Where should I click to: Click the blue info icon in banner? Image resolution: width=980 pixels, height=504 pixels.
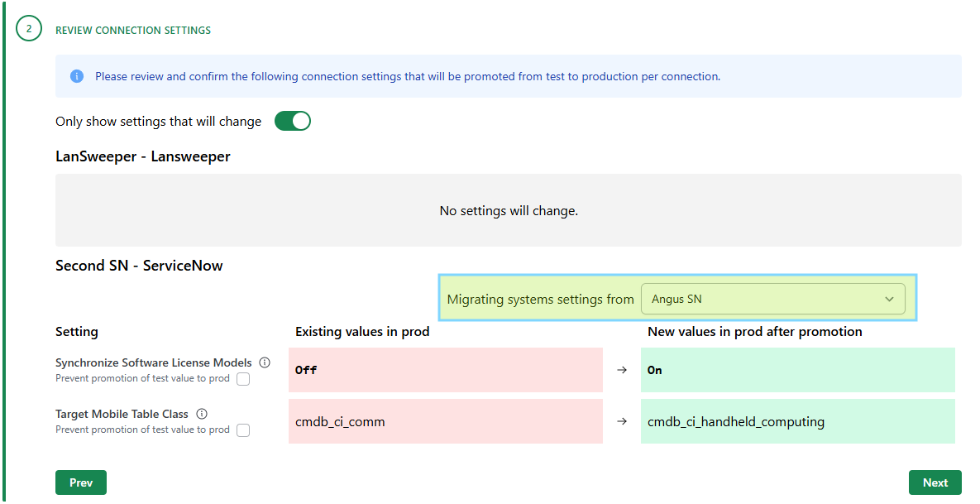(77, 76)
